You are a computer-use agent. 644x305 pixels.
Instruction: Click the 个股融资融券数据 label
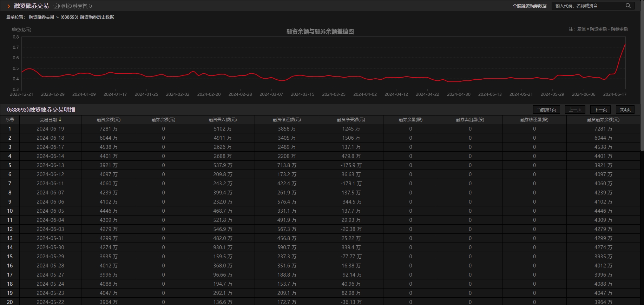pyautogui.click(x=529, y=6)
